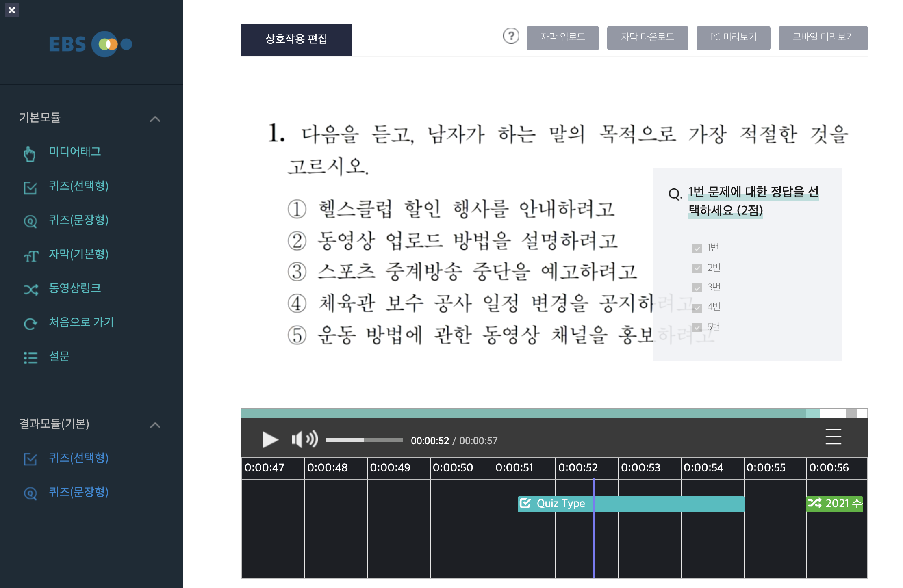Tick the 5번 answer checkbox

pos(697,327)
